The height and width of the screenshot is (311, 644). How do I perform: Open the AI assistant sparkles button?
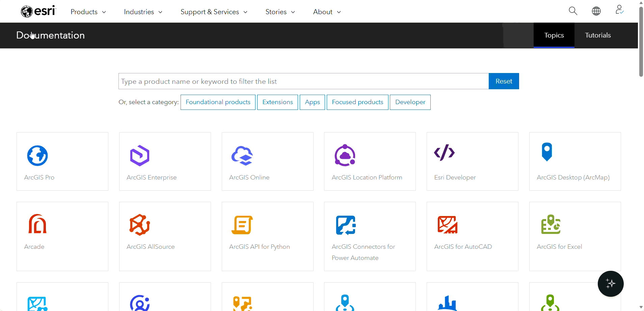611,284
